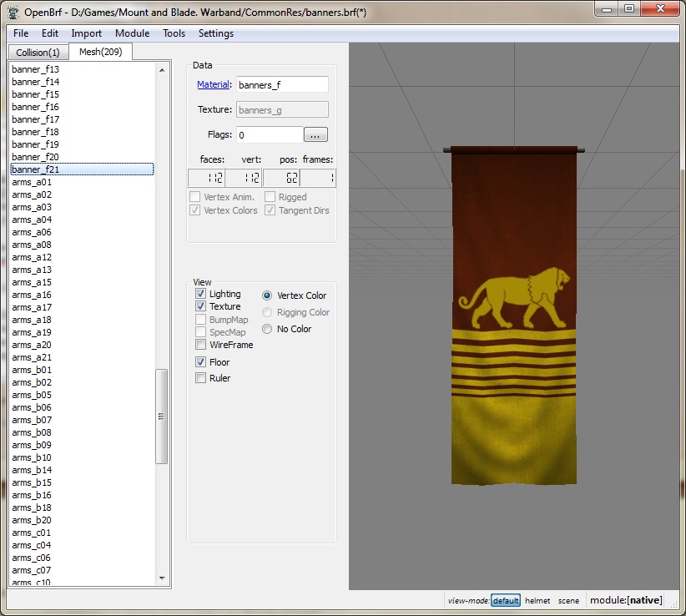Select mesh banner_f14
Screen dimensions: 686x616
point(83,82)
